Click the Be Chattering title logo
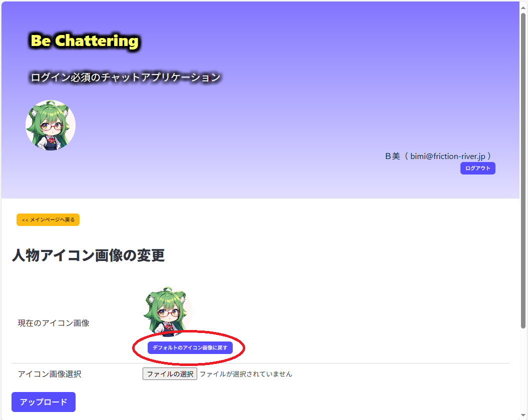 [85, 40]
